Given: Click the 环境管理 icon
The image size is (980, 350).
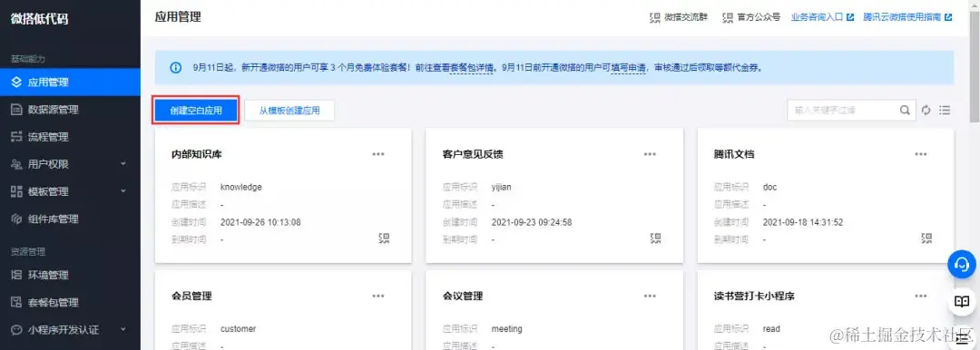Looking at the screenshot, I should coord(17,275).
